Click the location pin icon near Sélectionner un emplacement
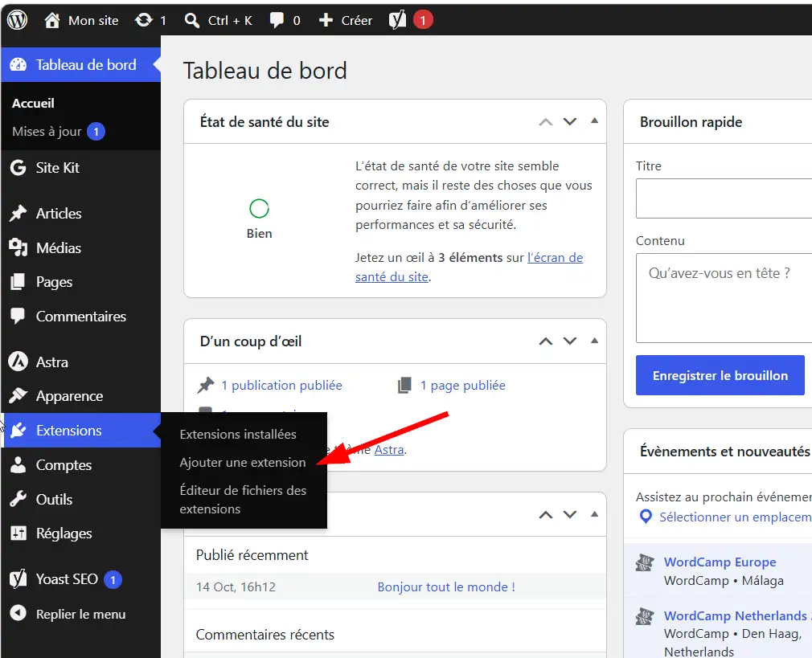This screenshot has width=812, height=658. [646, 517]
